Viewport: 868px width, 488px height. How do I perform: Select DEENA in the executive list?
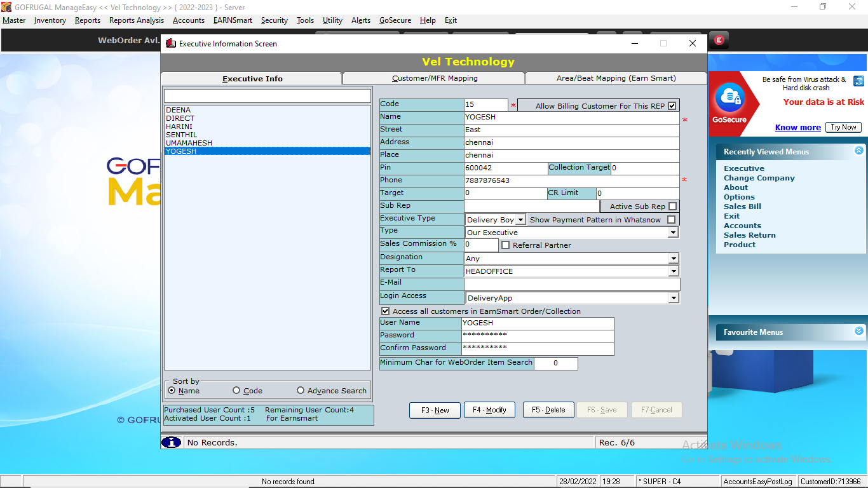click(179, 110)
